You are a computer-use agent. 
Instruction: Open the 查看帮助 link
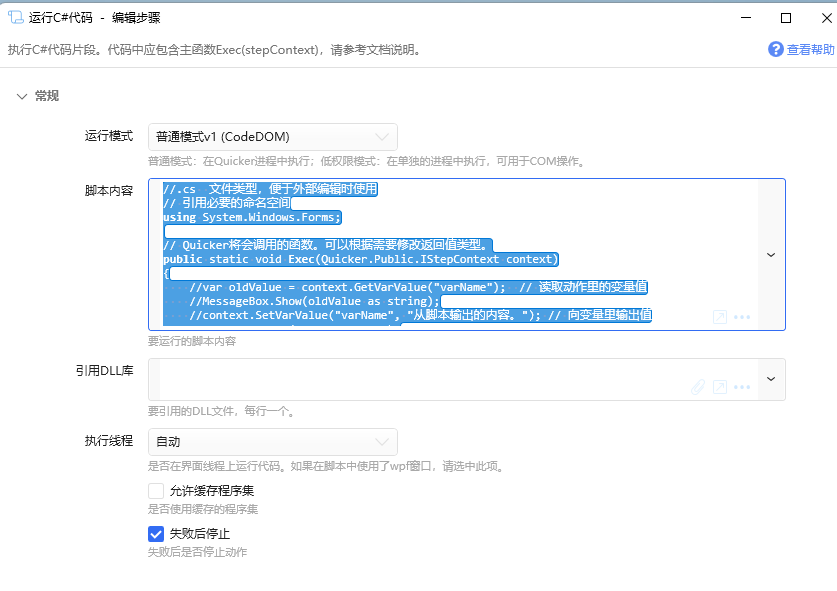pos(809,49)
